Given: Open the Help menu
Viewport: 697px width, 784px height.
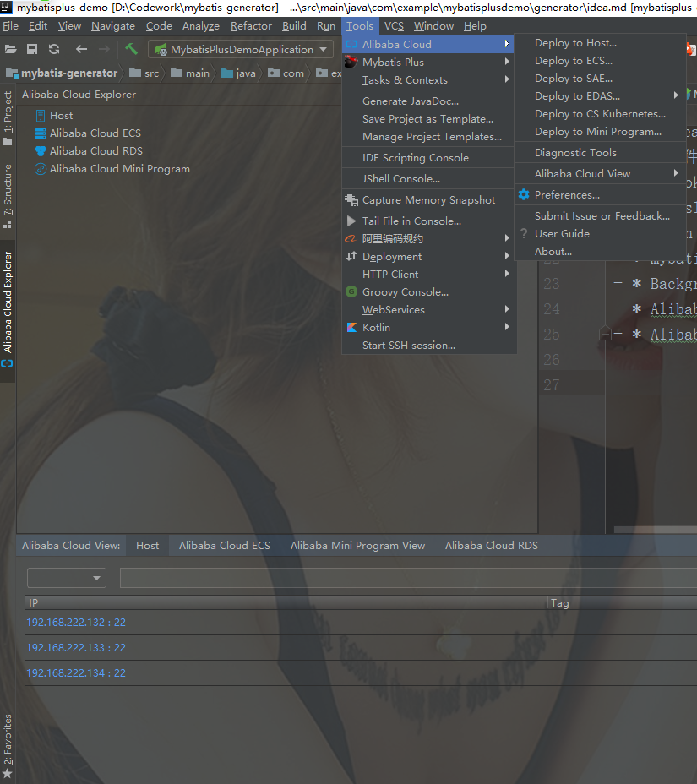Looking at the screenshot, I should click(475, 26).
